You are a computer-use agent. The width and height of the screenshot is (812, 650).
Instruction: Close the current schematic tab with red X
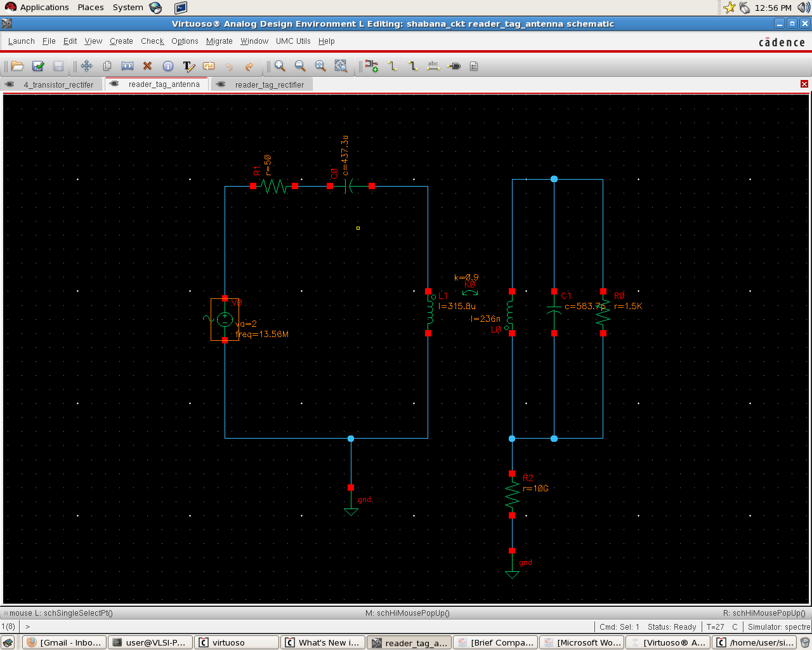point(804,84)
